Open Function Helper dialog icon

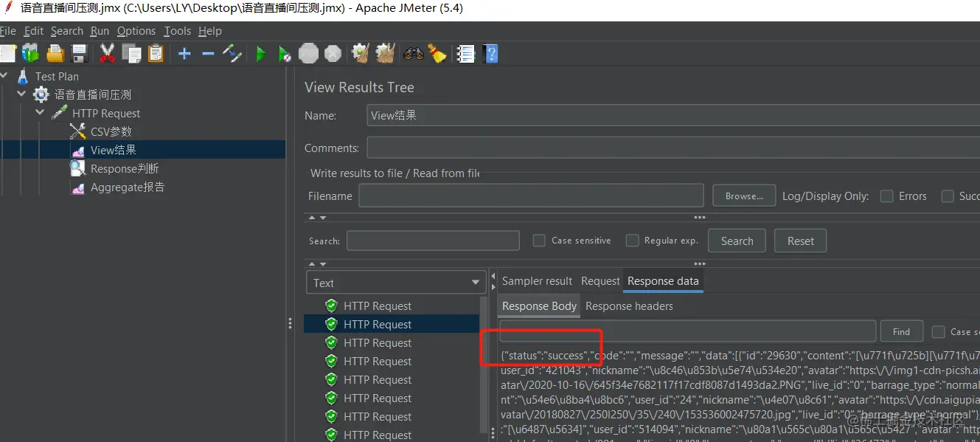click(x=465, y=53)
